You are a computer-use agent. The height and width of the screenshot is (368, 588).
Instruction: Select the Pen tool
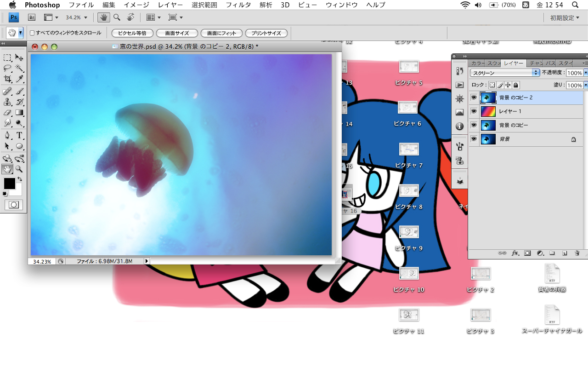(x=7, y=135)
